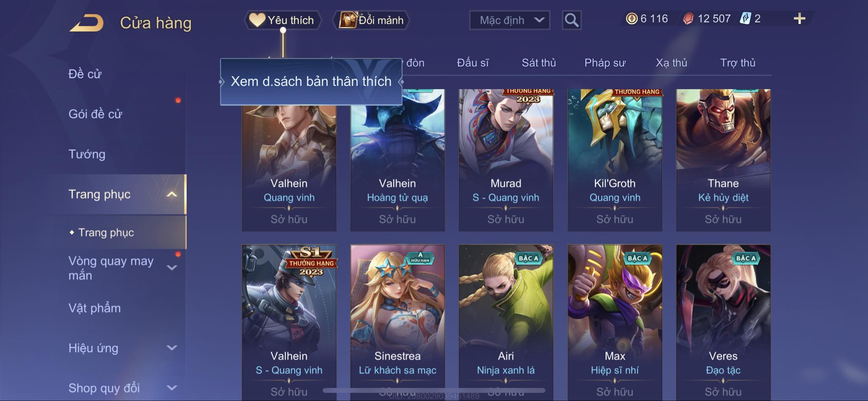
Task: Tap the gold coin balance icon
Action: tap(632, 19)
